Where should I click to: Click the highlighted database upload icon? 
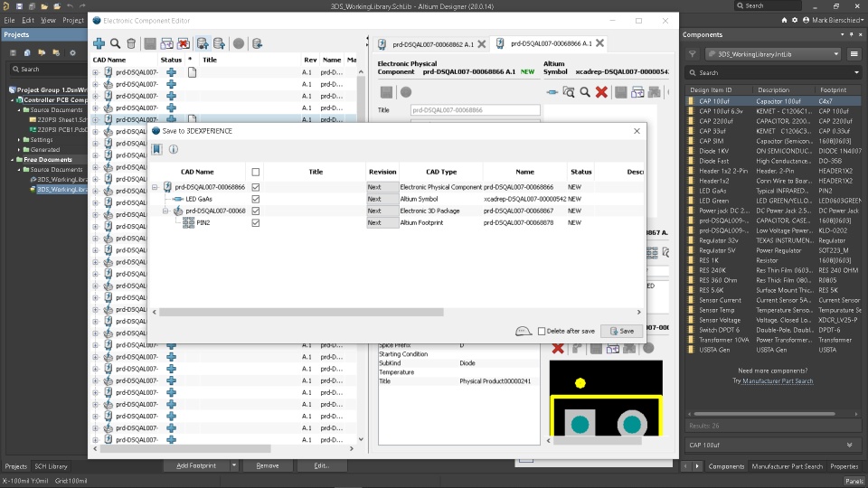coord(203,43)
